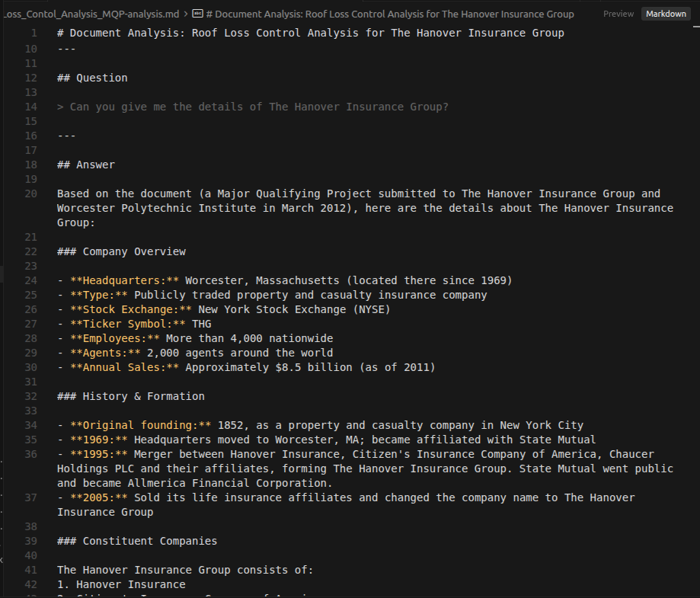
Task: Click the quoted question on line 14
Action: pos(253,107)
